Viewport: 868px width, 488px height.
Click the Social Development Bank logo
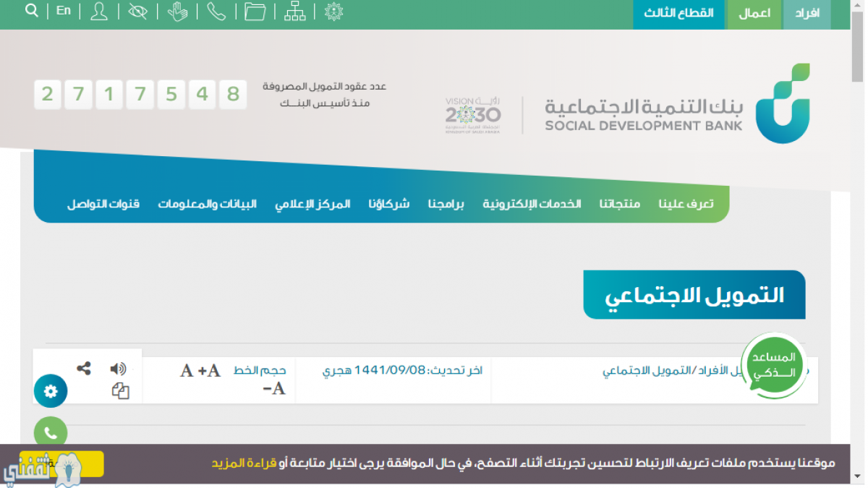point(677,103)
